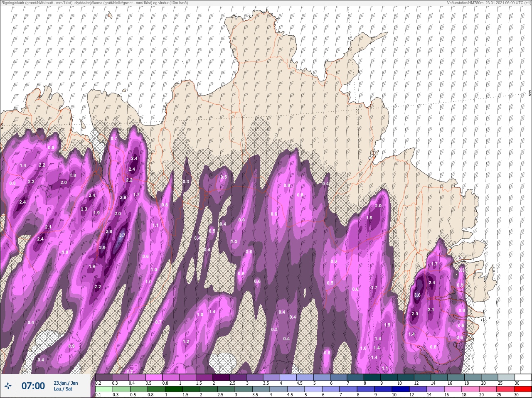Pick the darkest purple 2–2.5 swatch in the upper legend
Screen dimensions: 532x398
pyautogui.click(x=221, y=377)
